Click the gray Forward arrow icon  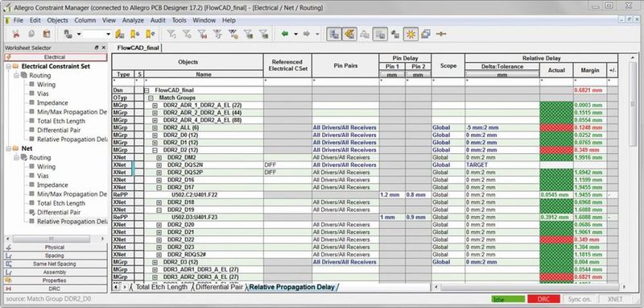coord(307,34)
